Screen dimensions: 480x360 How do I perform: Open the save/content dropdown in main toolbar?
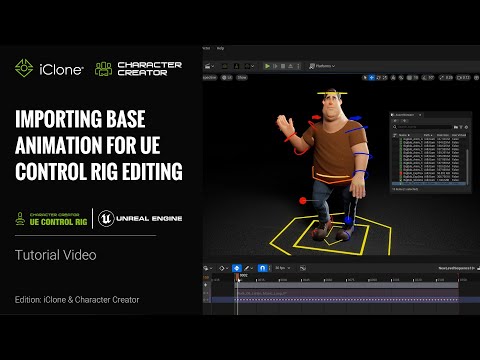point(209,66)
